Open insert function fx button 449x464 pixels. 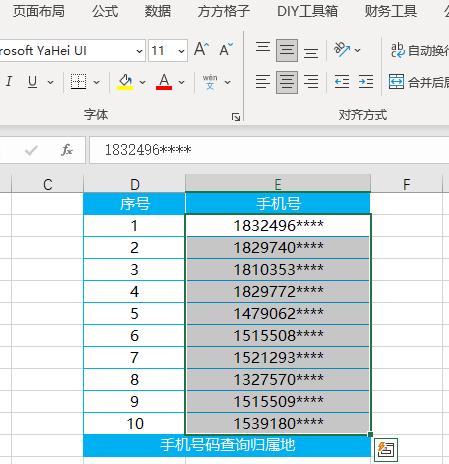(x=67, y=150)
